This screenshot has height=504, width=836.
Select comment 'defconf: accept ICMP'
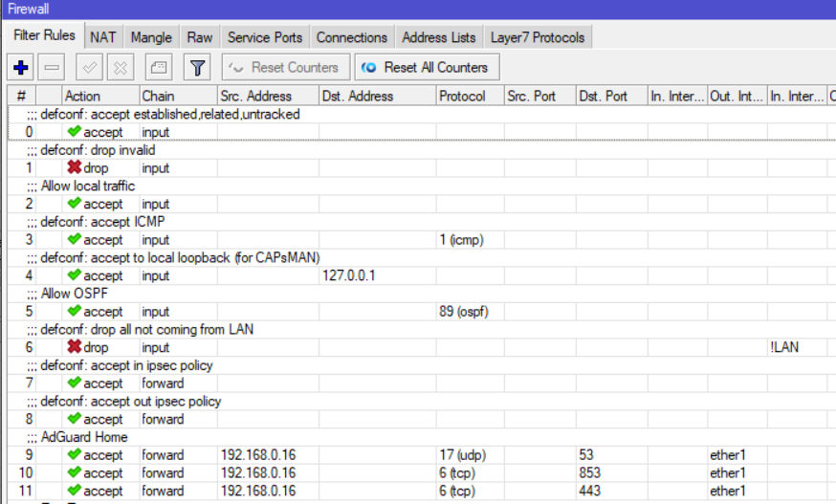pyautogui.click(x=102, y=221)
